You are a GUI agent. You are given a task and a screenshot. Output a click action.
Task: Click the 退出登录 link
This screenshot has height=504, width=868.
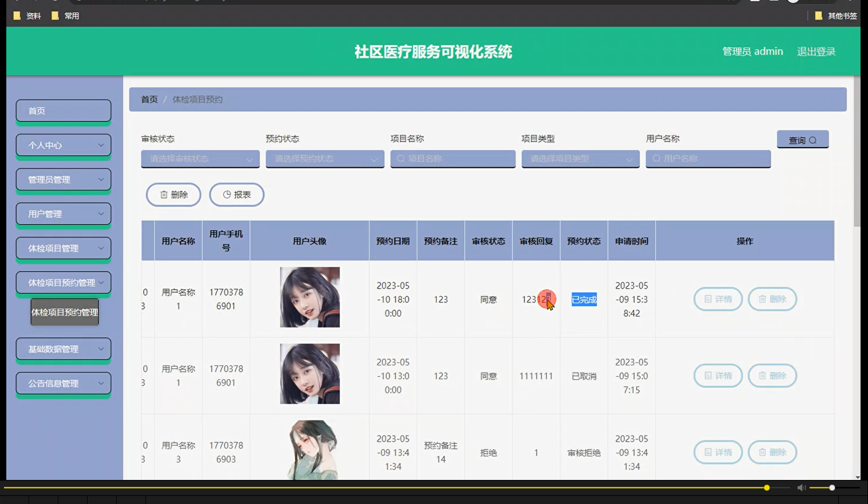coord(816,51)
